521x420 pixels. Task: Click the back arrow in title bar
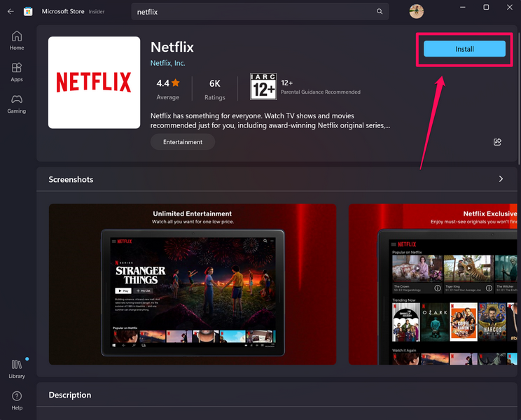(x=10, y=11)
